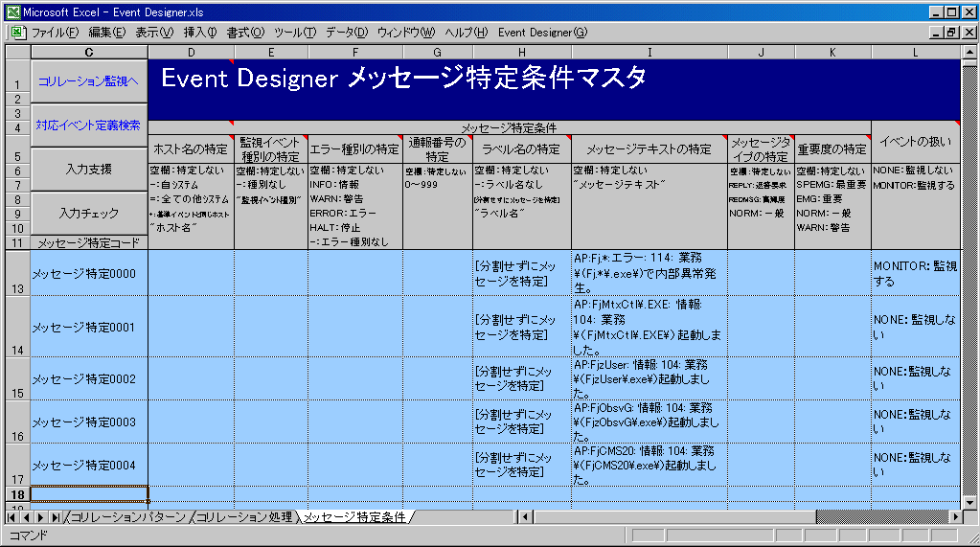Image resolution: width=980 pixels, height=547 pixels.
Task: Open the ファイル(F) menu
Action: click(x=56, y=33)
